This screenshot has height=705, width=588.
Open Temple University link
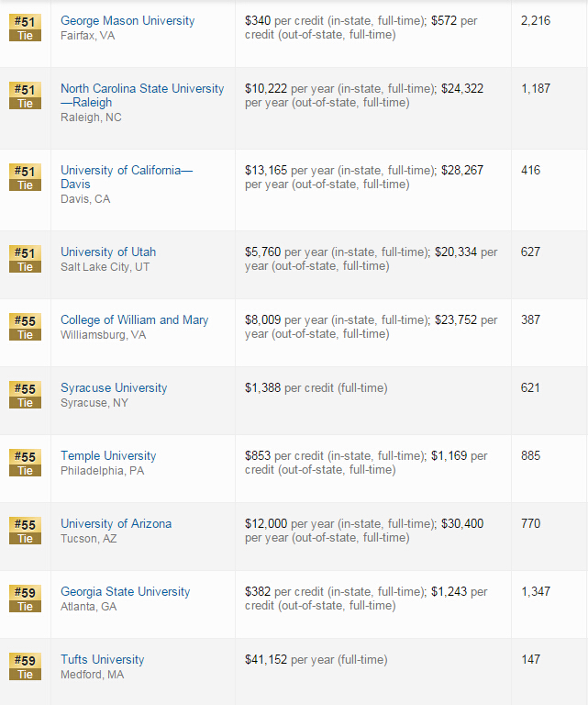point(108,455)
